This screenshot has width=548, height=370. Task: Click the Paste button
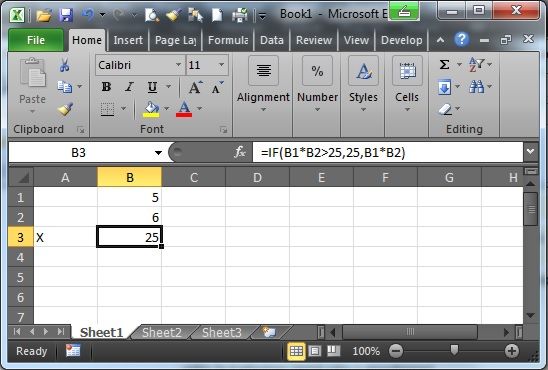click(x=32, y=85)
